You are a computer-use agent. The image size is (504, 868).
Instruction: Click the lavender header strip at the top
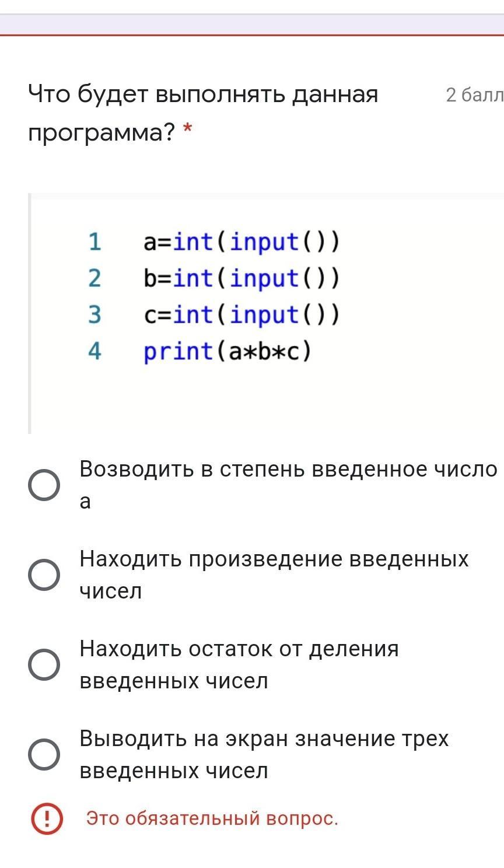click(252, 24)
